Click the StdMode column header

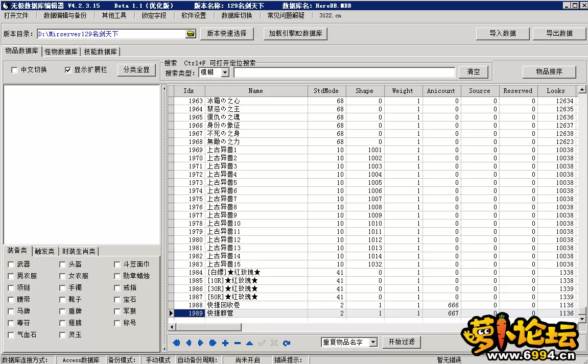click(326, 91)
